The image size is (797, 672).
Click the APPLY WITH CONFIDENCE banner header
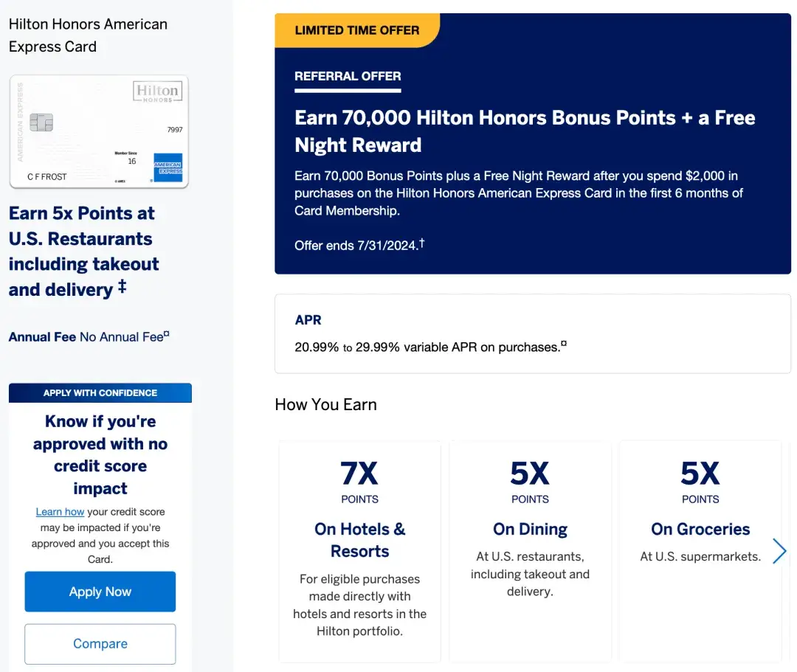click(x=100, y=393)
